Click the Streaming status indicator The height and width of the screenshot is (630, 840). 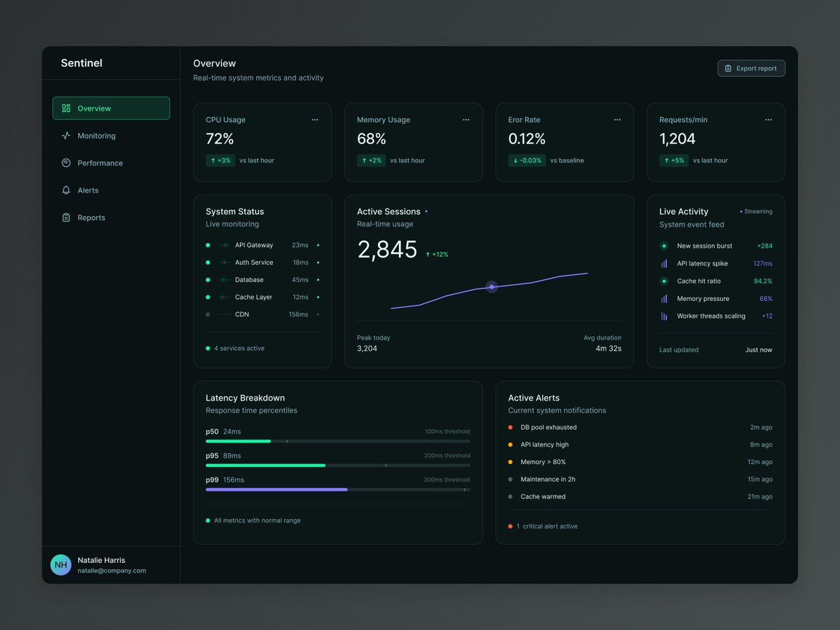click(756, 211)
